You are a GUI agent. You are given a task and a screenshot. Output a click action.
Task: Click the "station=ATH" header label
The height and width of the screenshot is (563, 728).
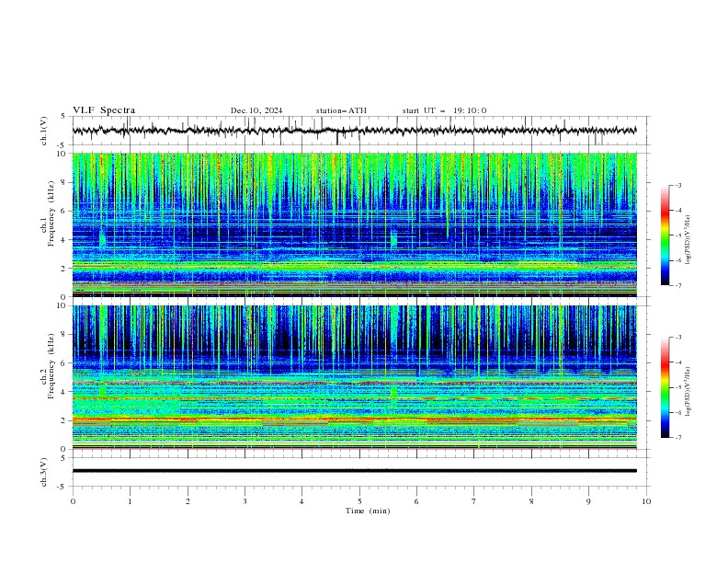coord(341,110)
